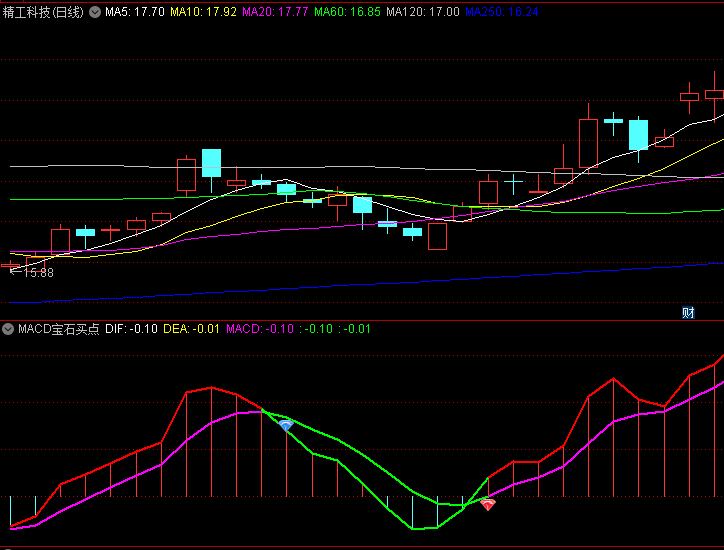Click the blue diamond sell signal marker
The image size is (724, 550).
(x=286, y=426)
